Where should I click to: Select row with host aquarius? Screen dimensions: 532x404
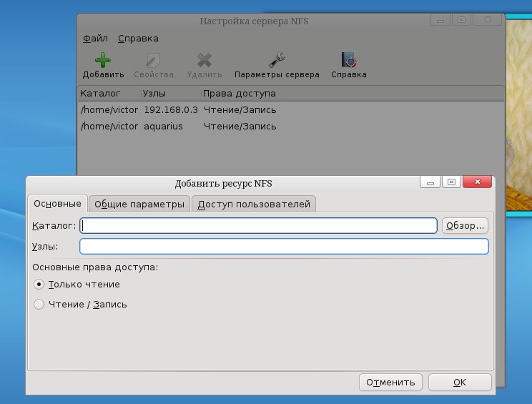pos(291,126)
